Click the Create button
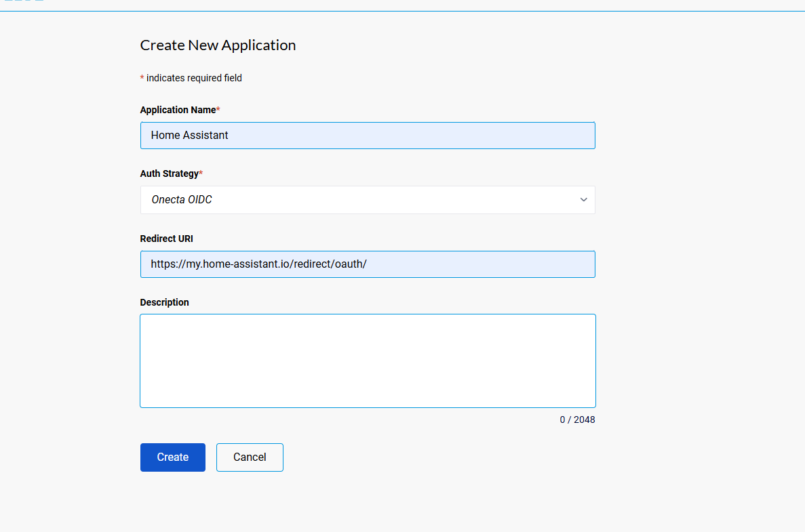Image resolution: width=805 pixels, height=532 pixels. pos(172,457)
